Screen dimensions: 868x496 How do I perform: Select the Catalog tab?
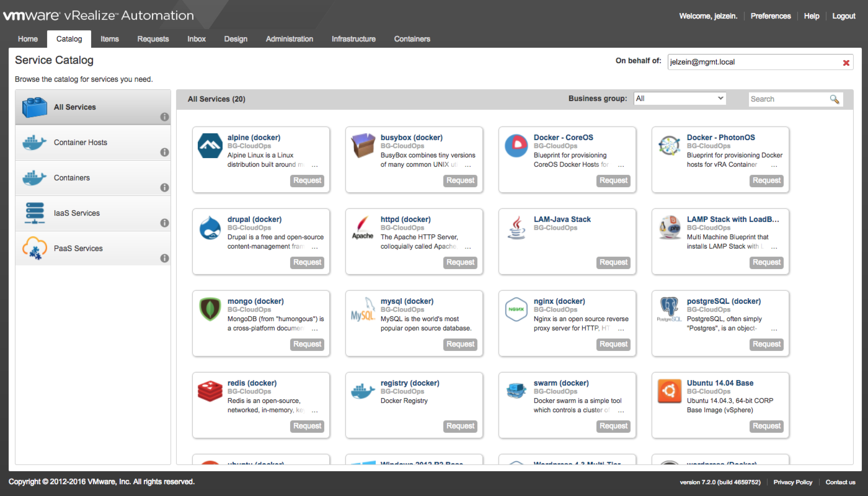point(69,39)
